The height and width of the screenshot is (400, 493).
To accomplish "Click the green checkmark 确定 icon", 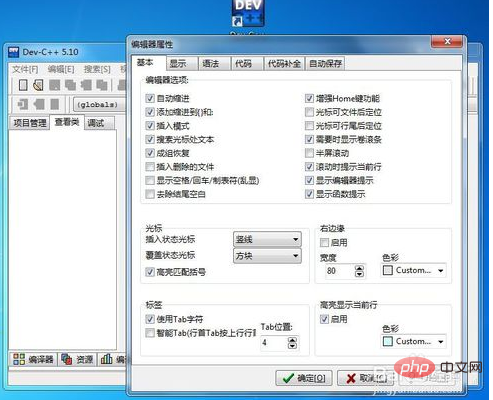I will 288,378.
